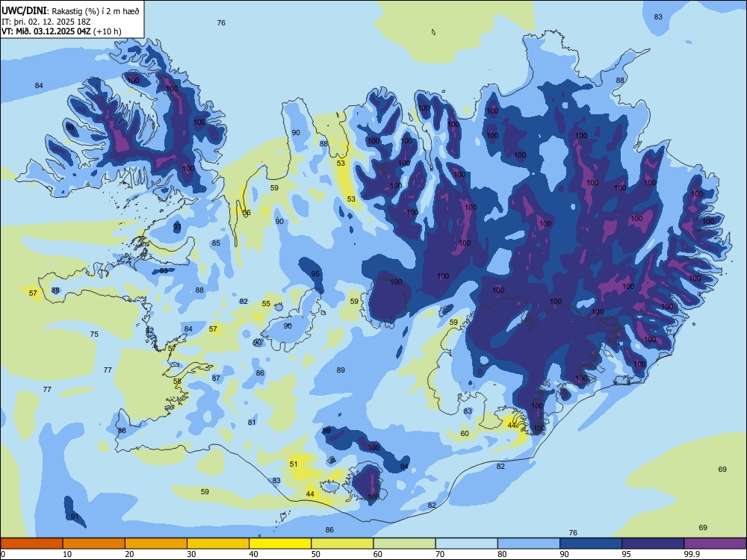Click the 95–99.9 navy legend swatch
This screenshot has height=560, width=747.
pyautogui.click(x=653, y=544)
